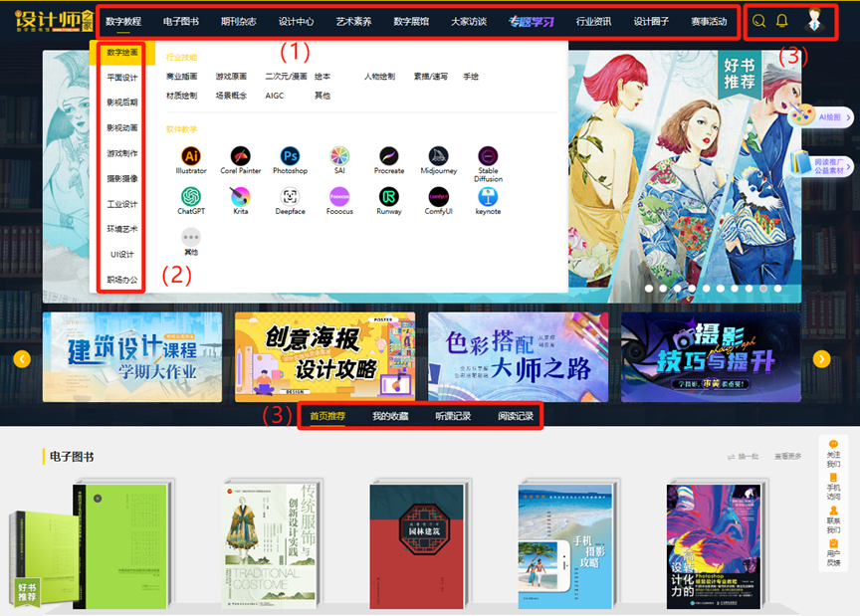Select the last banner carousel dot
Viewport: 860px width, 616px height.
click(x=776, y=288)
